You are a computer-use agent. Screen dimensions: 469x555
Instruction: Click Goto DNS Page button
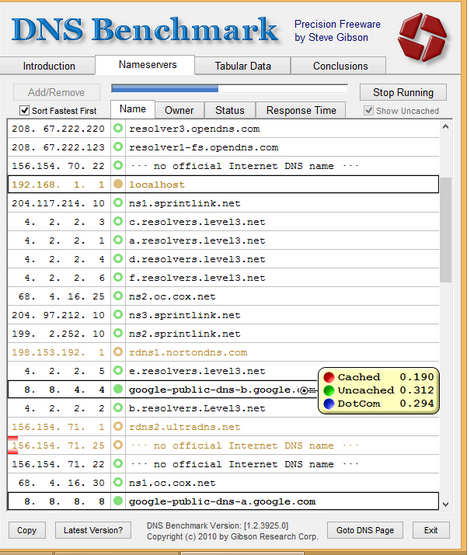tap(365, 530)
